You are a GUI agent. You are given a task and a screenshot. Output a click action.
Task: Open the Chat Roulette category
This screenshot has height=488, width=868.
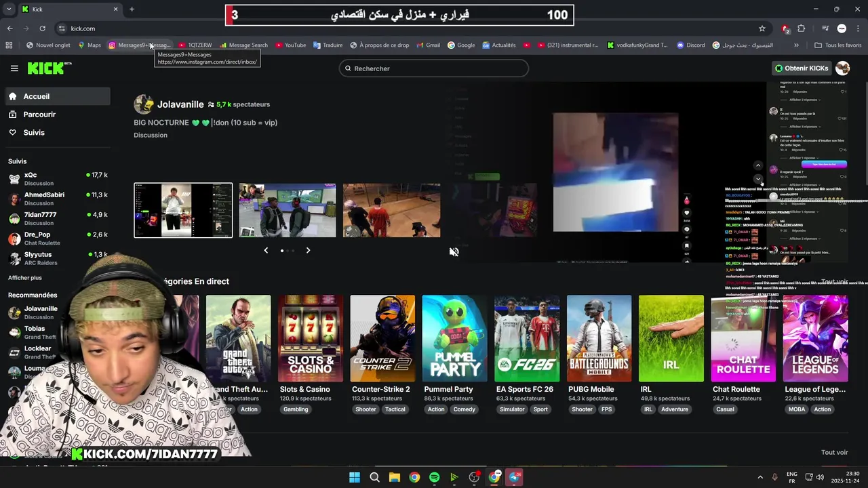click(743, 338)
